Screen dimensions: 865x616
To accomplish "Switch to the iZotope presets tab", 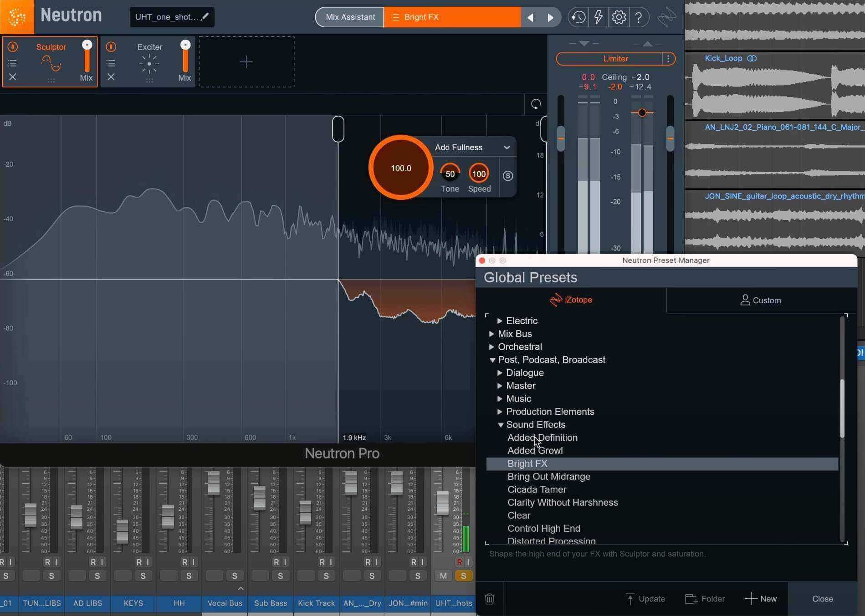I will [x=571, y=300].
